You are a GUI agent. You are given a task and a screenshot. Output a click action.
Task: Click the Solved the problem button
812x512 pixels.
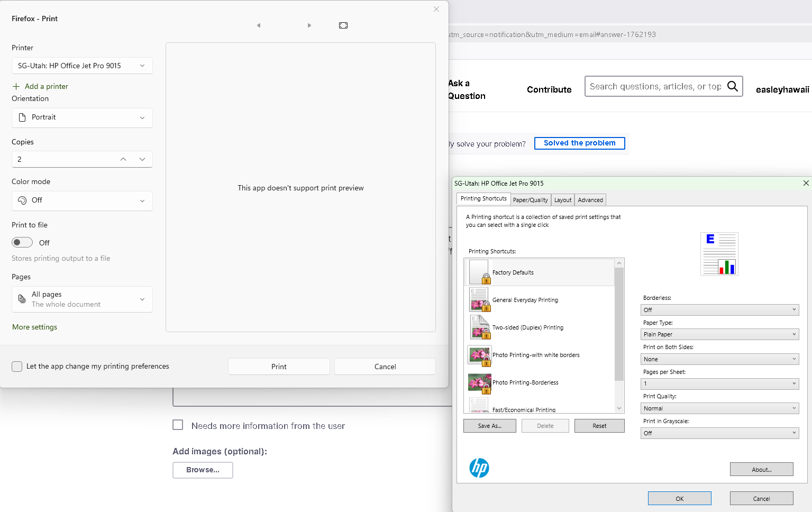(580, 143)
